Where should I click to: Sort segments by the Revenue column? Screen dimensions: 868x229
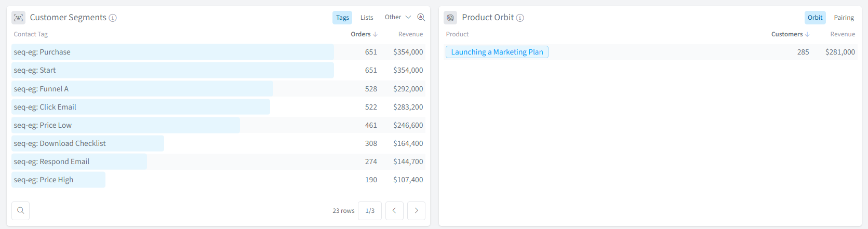[410, 34]
